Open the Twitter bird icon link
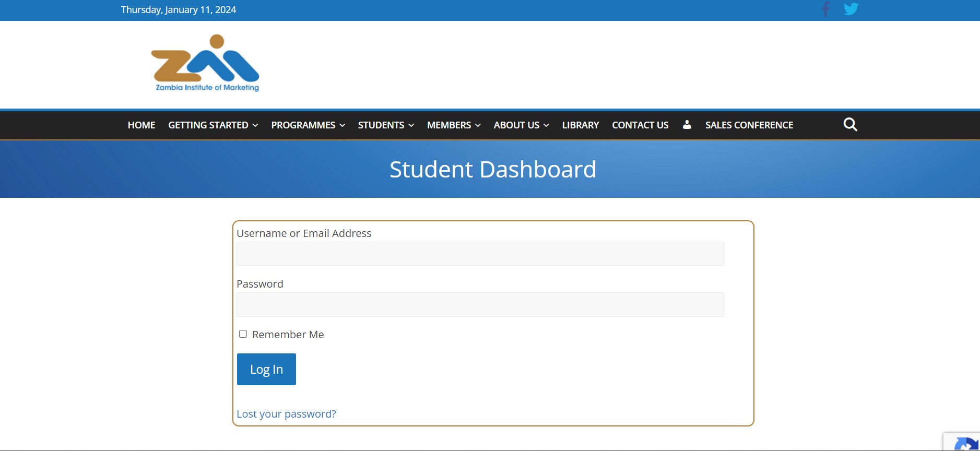The height and width of the screenshot is (451, 980). (x=851, y=9)
